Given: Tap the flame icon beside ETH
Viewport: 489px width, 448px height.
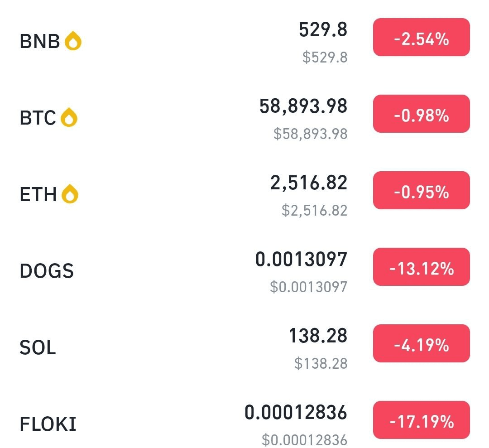Looking at the screenshot, I should coord(70,194).
